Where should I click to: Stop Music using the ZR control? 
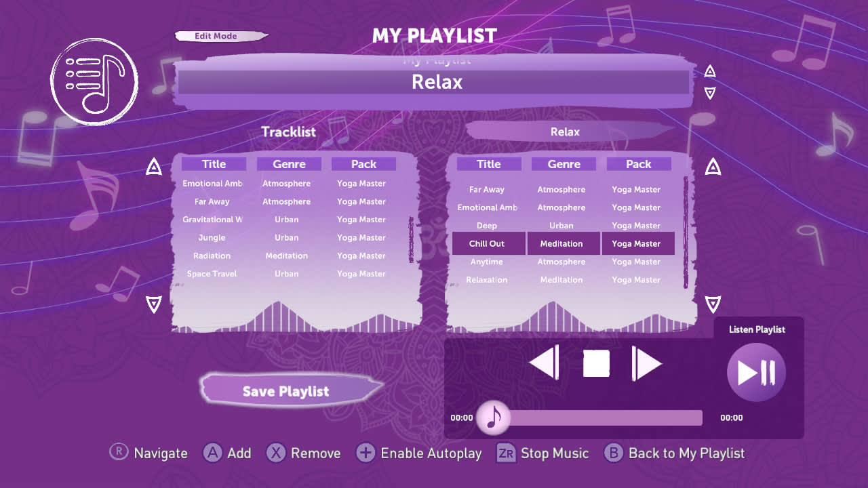coord(505,453)
